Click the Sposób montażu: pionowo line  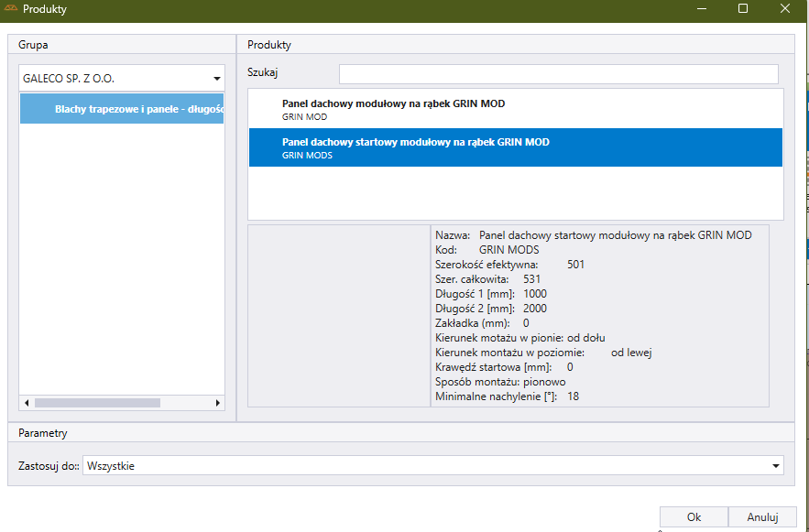[x=486, y=382]
